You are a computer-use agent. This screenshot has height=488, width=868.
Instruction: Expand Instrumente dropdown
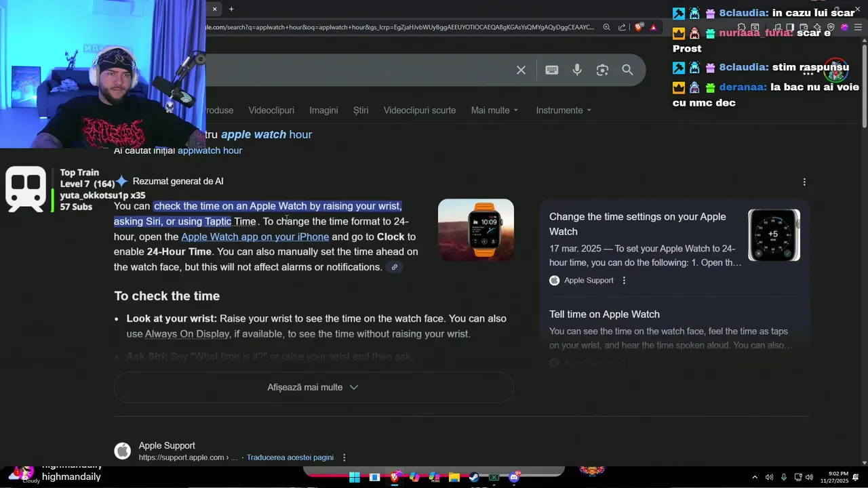tap(564, 110)
